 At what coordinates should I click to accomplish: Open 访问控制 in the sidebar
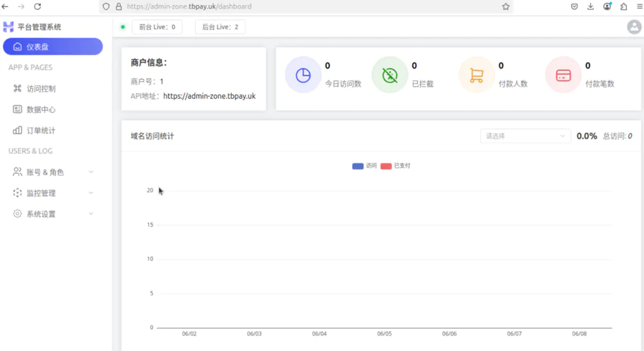(53, 88)
